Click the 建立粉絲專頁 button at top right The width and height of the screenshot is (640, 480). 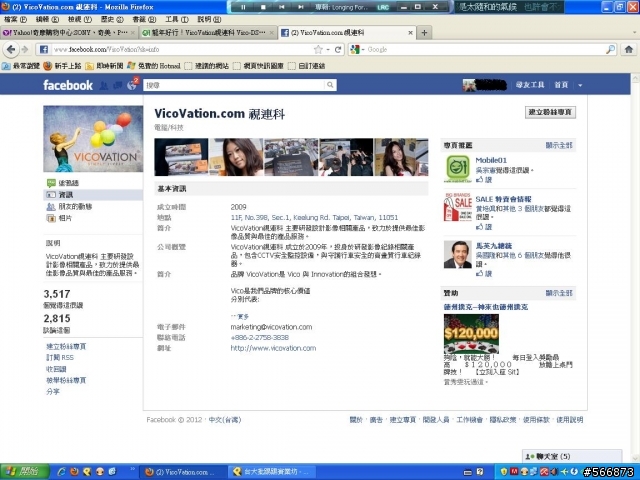coord(550,112)
